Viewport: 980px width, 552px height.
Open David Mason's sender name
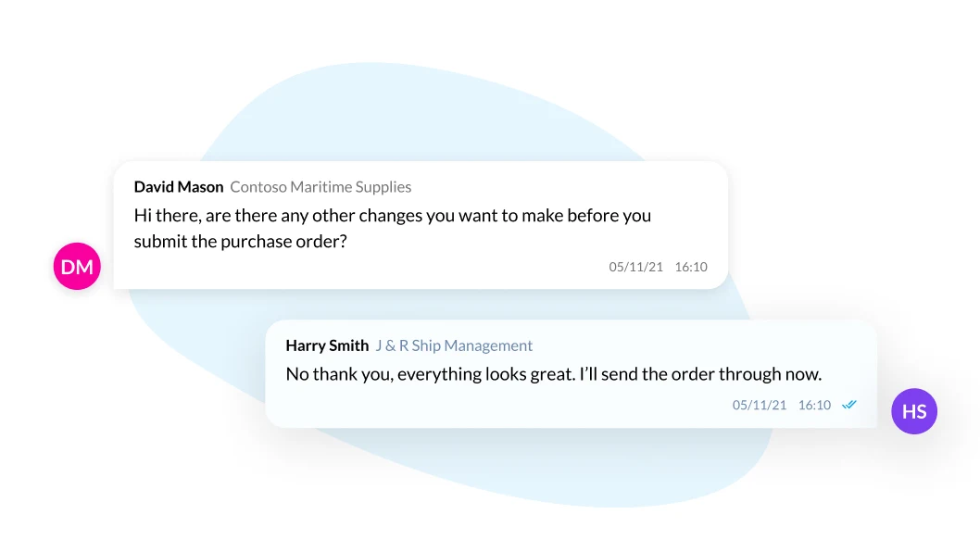[178, 187]
